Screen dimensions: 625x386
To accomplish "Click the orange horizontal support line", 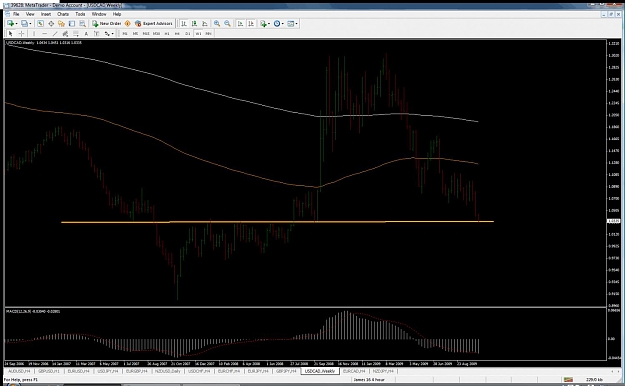I will [x=277, y=222].
